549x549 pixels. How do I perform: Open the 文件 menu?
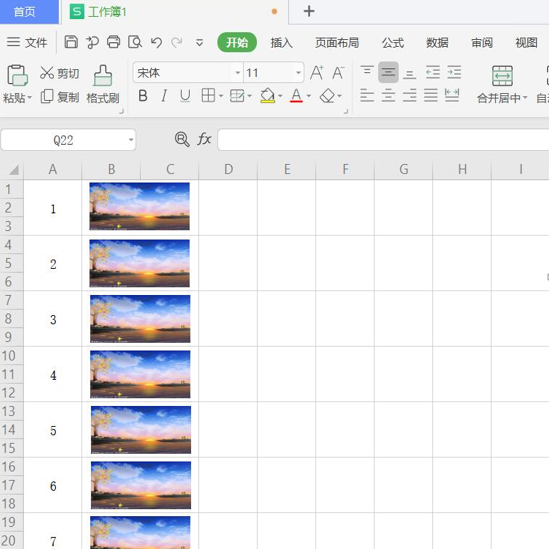(x=27, y=42)
